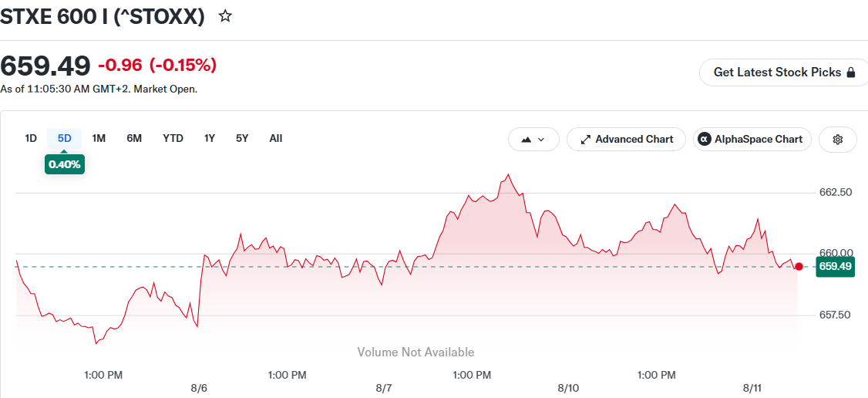Add STXE 600 to watchlist with star icon
Viewport: 868px width, 398px height.
tap(225, 16)
